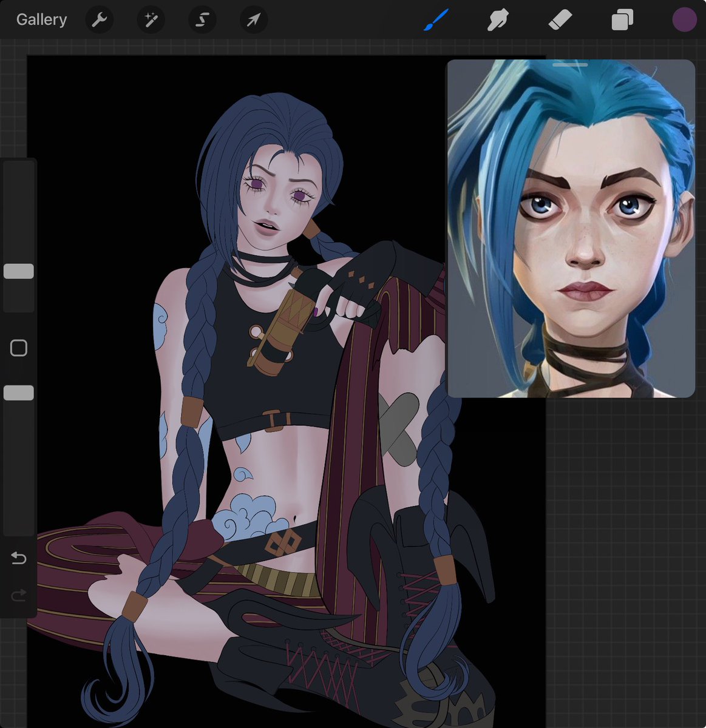Click the reference image of blue-haired face
This screenshot has height=728, width=706.
571,229
